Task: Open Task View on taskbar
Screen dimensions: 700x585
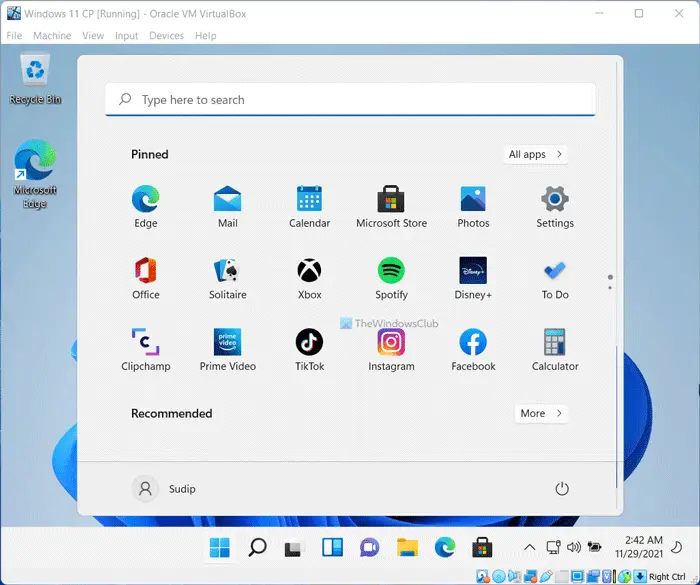Action: 294,547
